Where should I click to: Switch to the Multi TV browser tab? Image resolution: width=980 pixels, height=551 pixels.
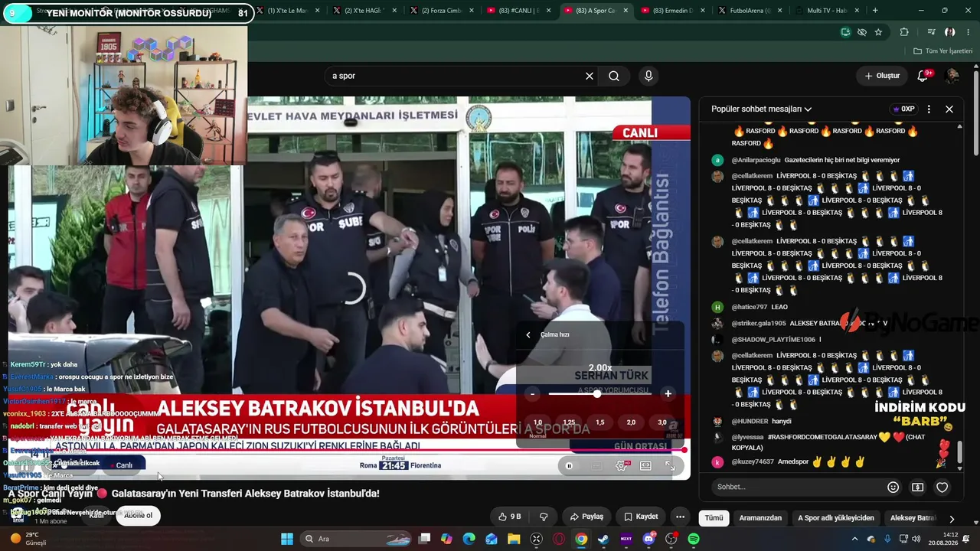coord(827,11)
